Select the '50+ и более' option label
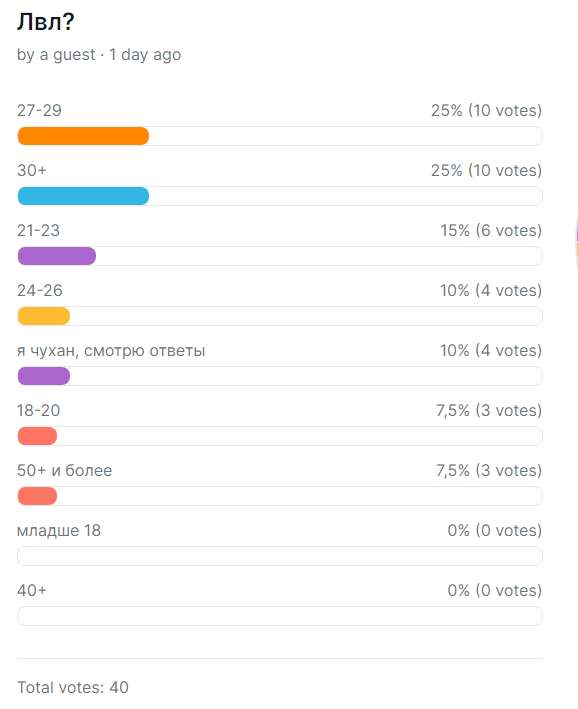Viewport: 578px width, 709px height. tap(65, 471)
